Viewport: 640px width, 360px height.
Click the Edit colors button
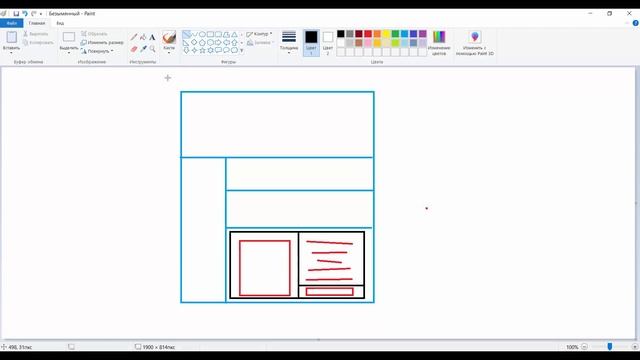[x=439, y=42]
